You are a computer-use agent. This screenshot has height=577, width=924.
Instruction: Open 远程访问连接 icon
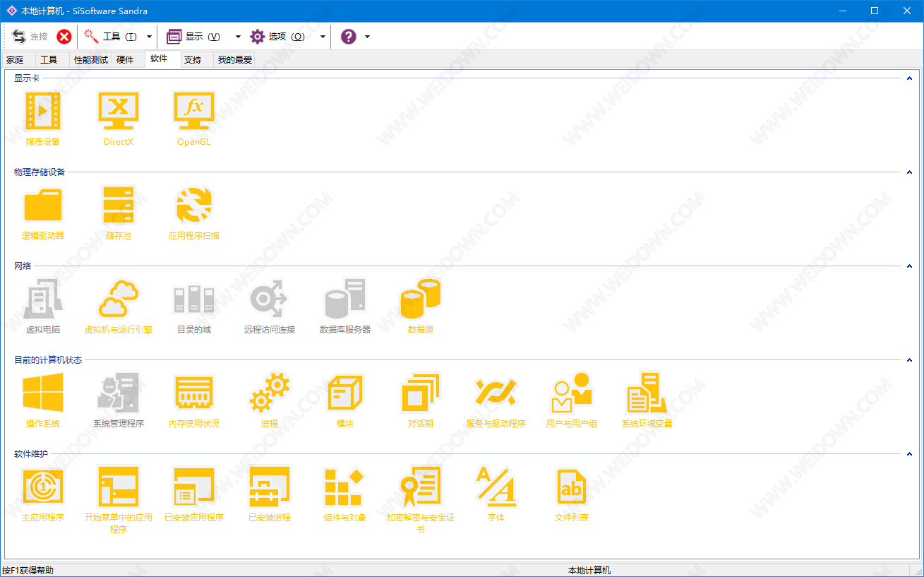point(270,299)
